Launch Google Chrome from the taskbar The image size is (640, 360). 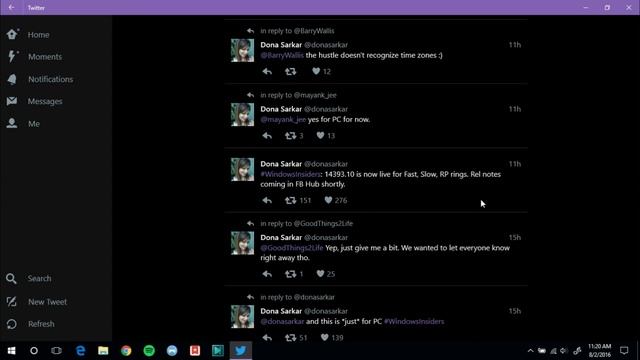click(126, 351)
